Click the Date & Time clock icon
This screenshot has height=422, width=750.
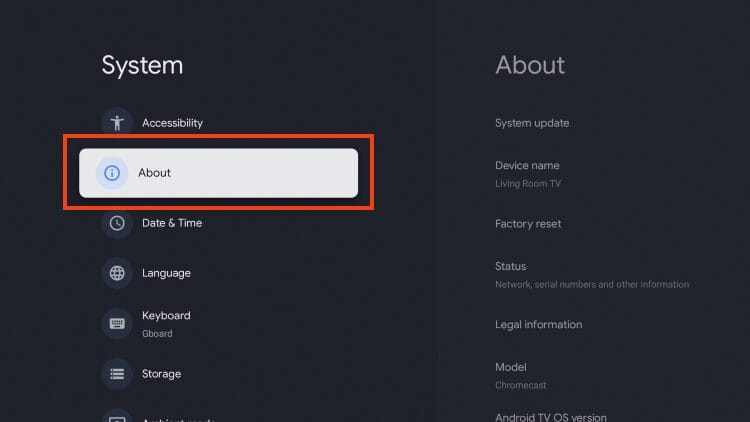[117, 223]
